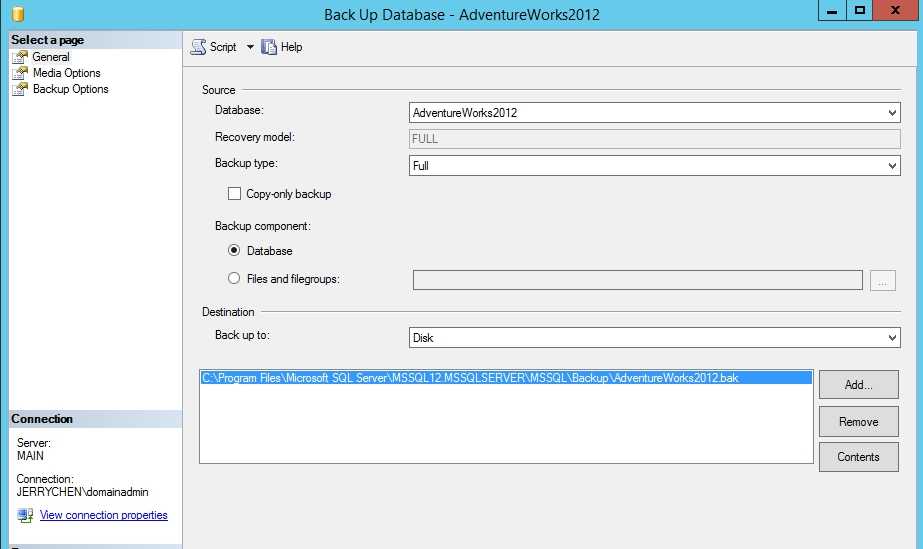Screen dimensions: 923x549
Task: Enable the Copy-only backup checkbox
Action: coord(234,194)
